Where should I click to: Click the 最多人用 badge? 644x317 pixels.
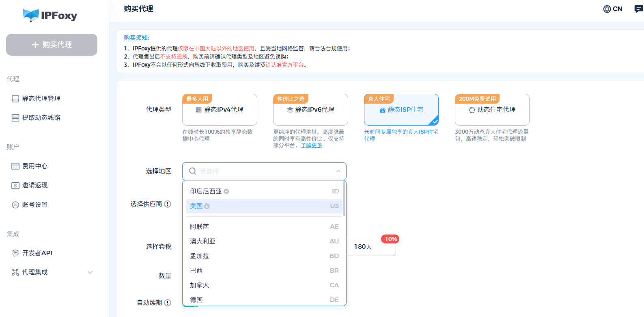tap(197, 99)
